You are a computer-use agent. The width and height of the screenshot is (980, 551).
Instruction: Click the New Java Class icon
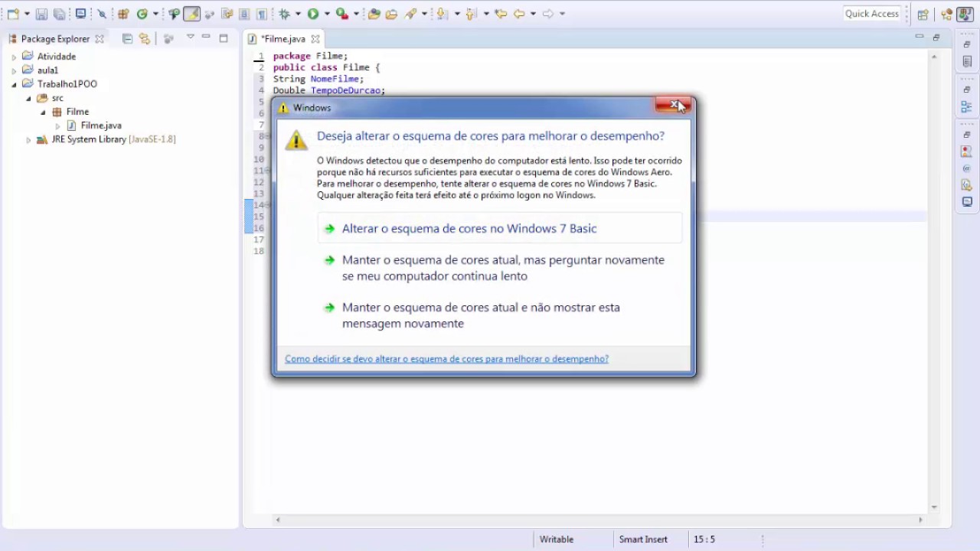[142, 14]
